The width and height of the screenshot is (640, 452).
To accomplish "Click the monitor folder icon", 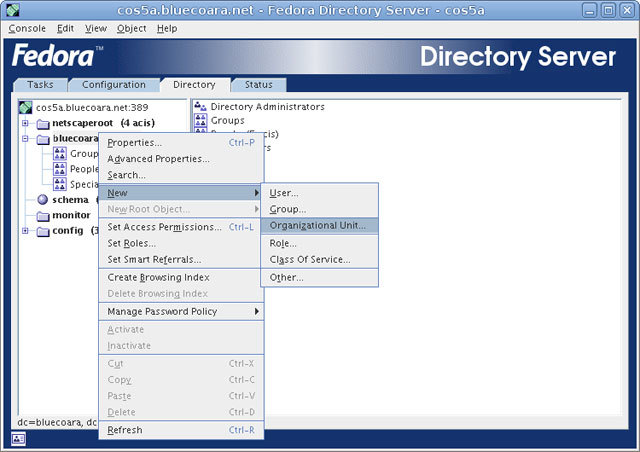I will click(x=43, y=216).
